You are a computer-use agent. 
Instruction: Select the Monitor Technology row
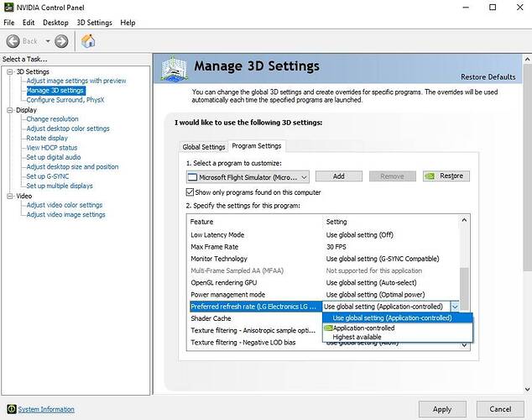323,259
